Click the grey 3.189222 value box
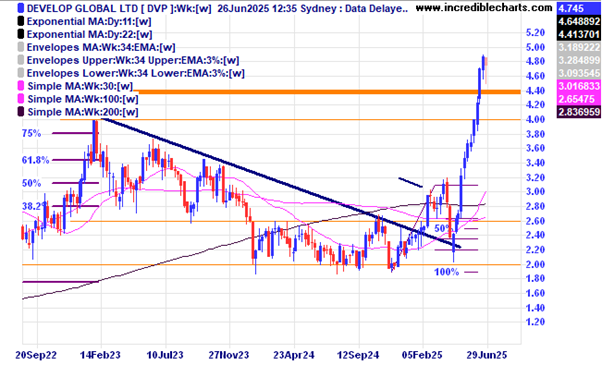The height and width of the screenshot is (365, 602). click(x=578, y=47)
